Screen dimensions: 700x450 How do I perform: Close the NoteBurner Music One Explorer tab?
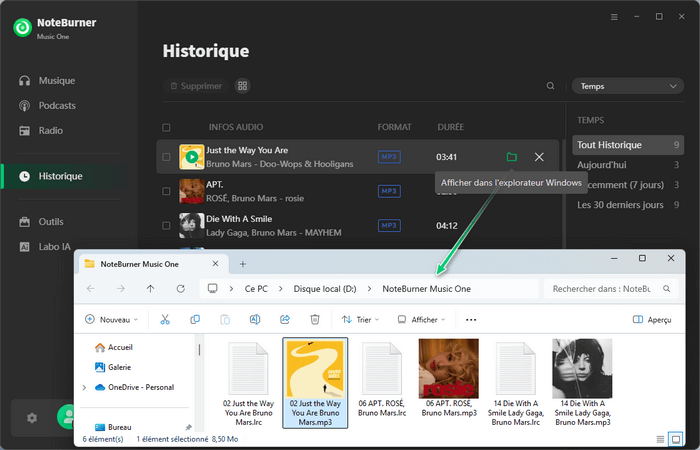point(215,264)
